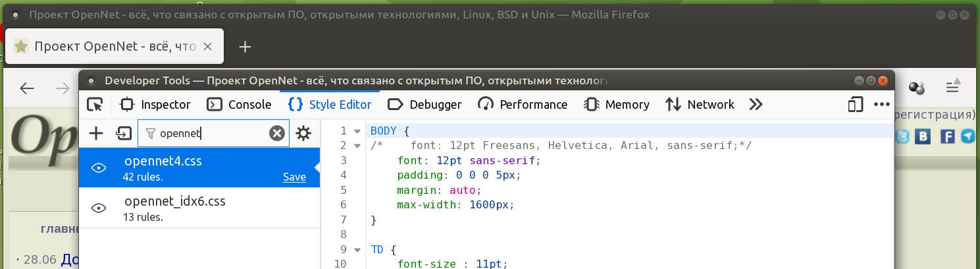Click the spheres extension icon in Firefox toolbar

point(917,88)
